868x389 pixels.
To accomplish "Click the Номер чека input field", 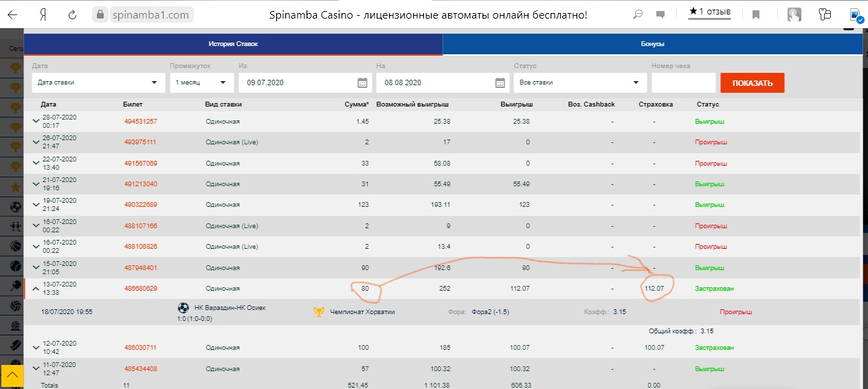I will coord(683,83).
